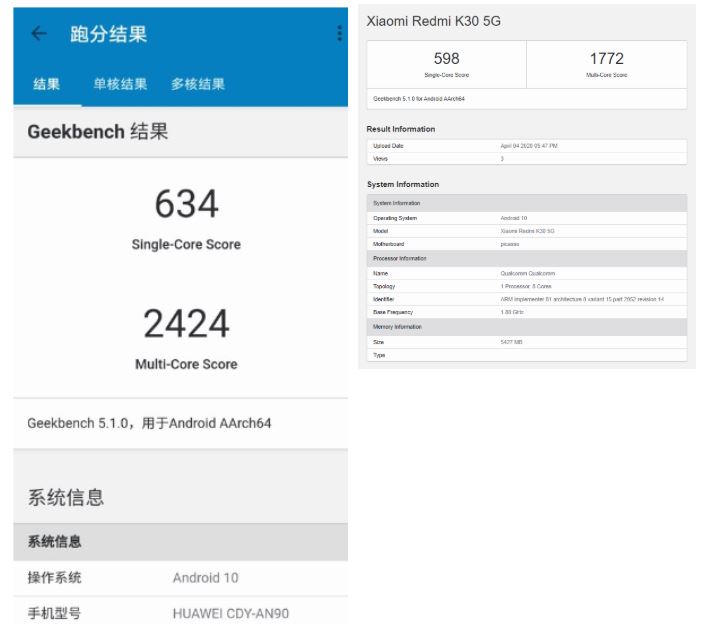Viewport: 712px width, 639px height.
Task: Switch to the 结果 tab
Action: 47,85
